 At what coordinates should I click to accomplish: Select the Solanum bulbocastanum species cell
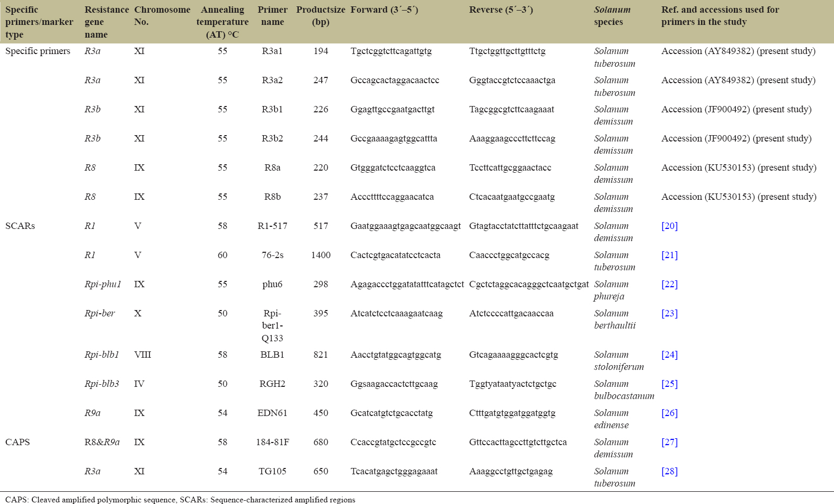pyautogui.click(x=624, y=390)
